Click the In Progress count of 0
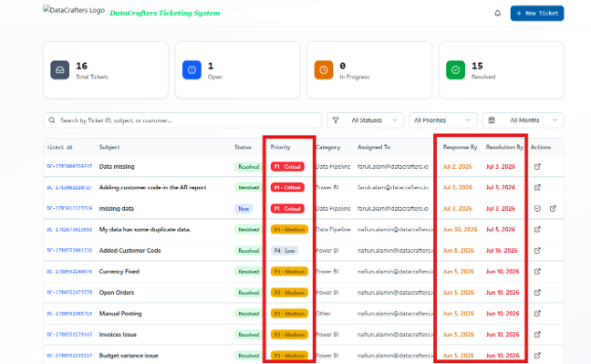This screenshot has height=364, width=591. pos(342,66)
